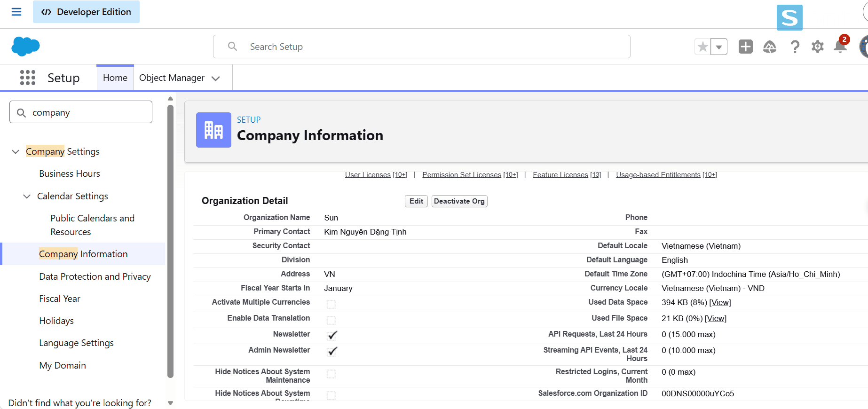Viewport: 868px width, 409px height.
Task: Click the Fiscal Year Starts In value January
Action: click(x=338, y=288)
